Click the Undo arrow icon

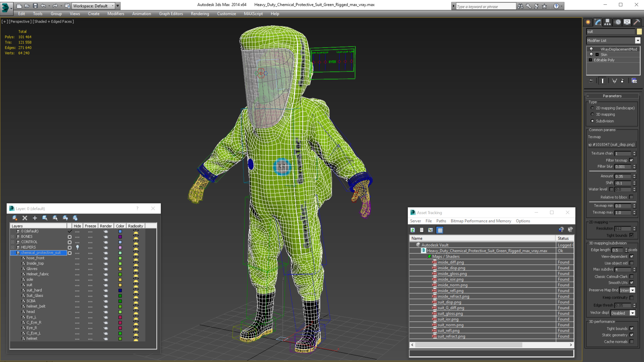pyautogui.click(x=43, y=6)
